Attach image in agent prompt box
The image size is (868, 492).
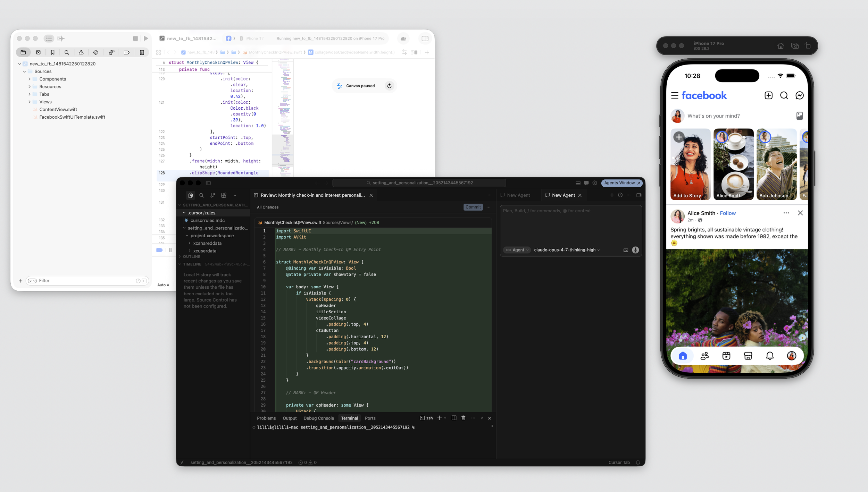(626, 250)
